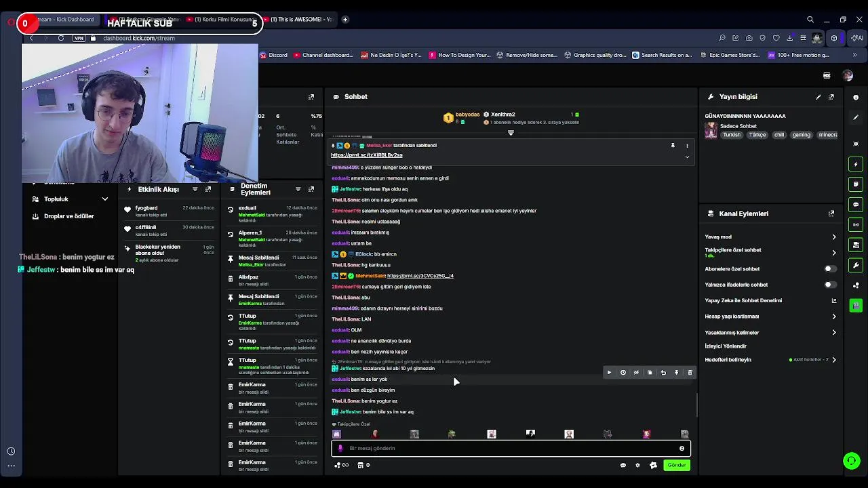Open Yavaş mod settings arrow

(833, 237)
